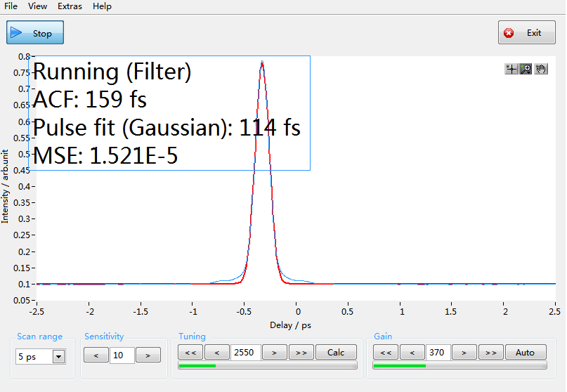
Task: Select the crosshair cursor tool on graph
Action: click(511, 69)
